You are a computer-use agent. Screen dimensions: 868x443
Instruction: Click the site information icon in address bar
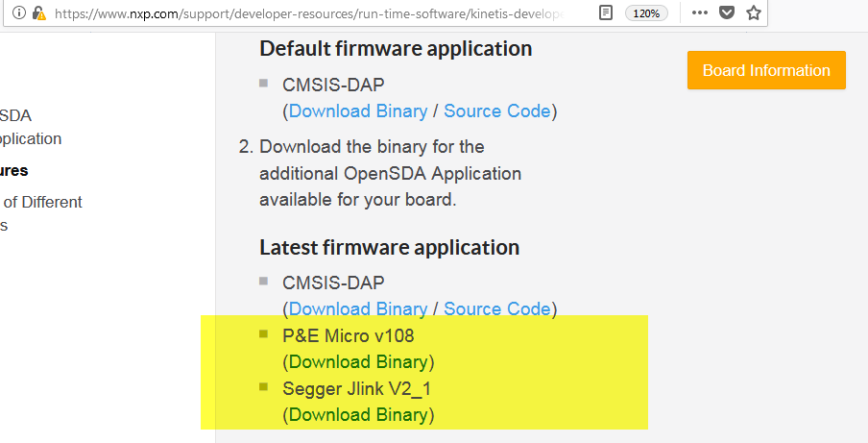[20, 13]
